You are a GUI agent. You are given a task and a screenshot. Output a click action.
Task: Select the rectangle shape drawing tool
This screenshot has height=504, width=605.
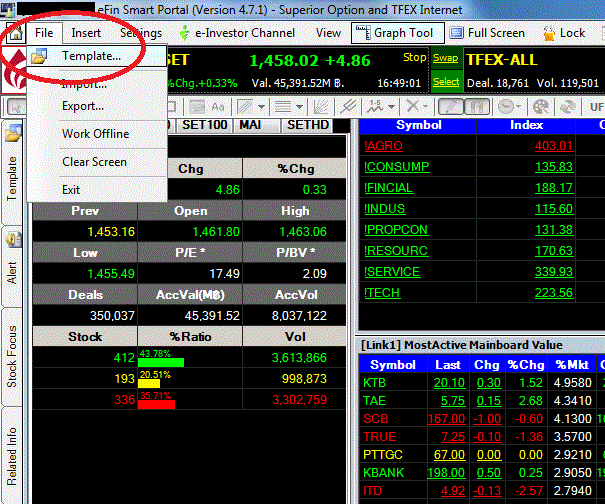[x=171, y=107]
